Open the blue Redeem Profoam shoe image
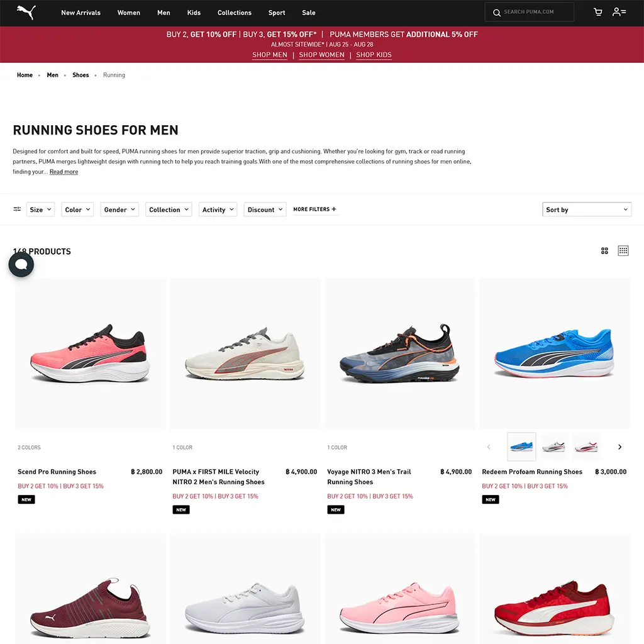The height and width of the screenshot is (644, 644). (555, 353)
